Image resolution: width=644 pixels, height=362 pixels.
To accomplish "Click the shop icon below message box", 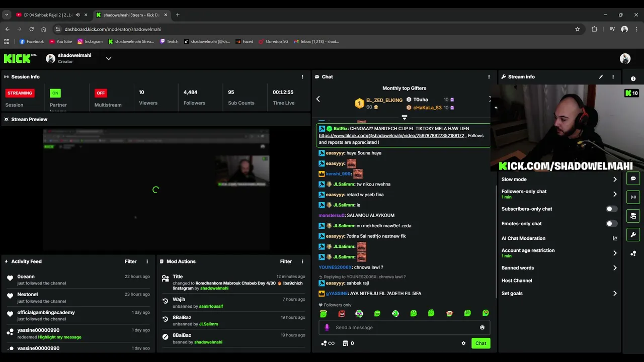I will tap(345, 343).
